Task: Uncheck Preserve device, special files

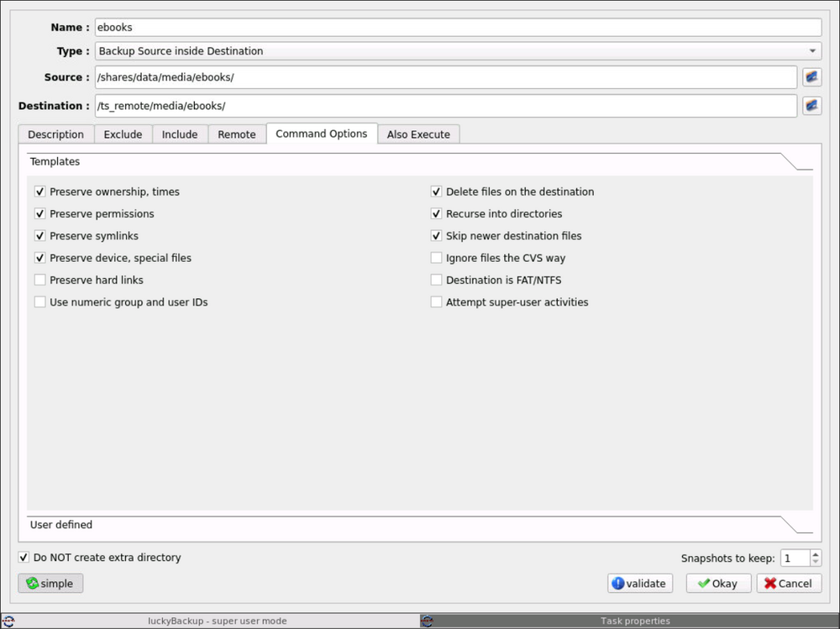Action: click(x=40, y=258)
